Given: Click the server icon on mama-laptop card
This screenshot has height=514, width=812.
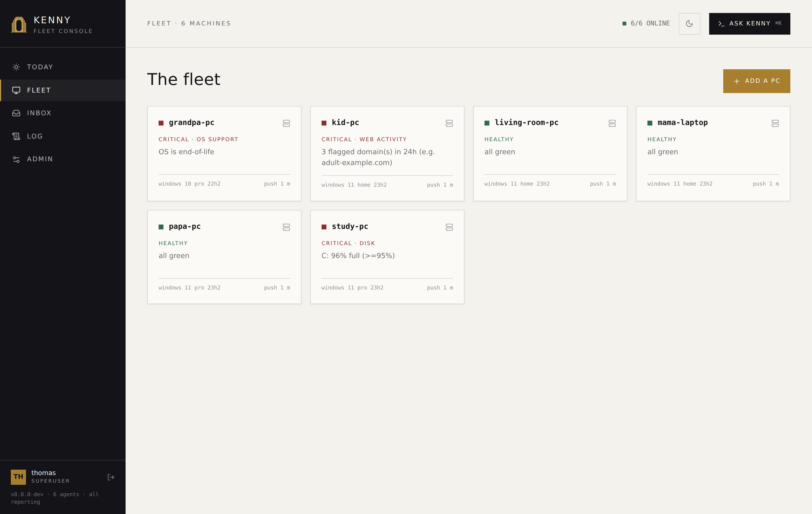Looking at the screenshot, I should coord(775,123).
